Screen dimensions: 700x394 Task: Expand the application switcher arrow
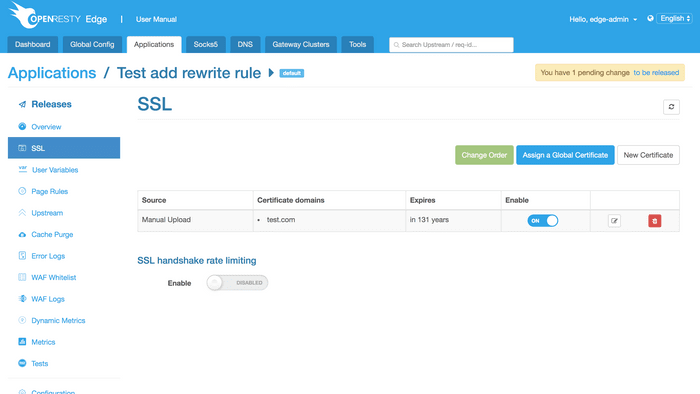pyautogui.click(x=271, y=73)
